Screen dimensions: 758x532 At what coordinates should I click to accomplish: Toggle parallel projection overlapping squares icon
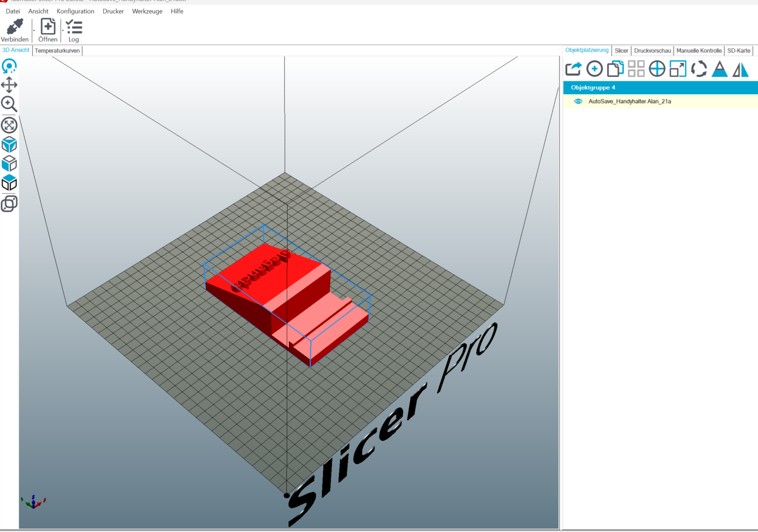pyautogui.click(x=9, y=204)
